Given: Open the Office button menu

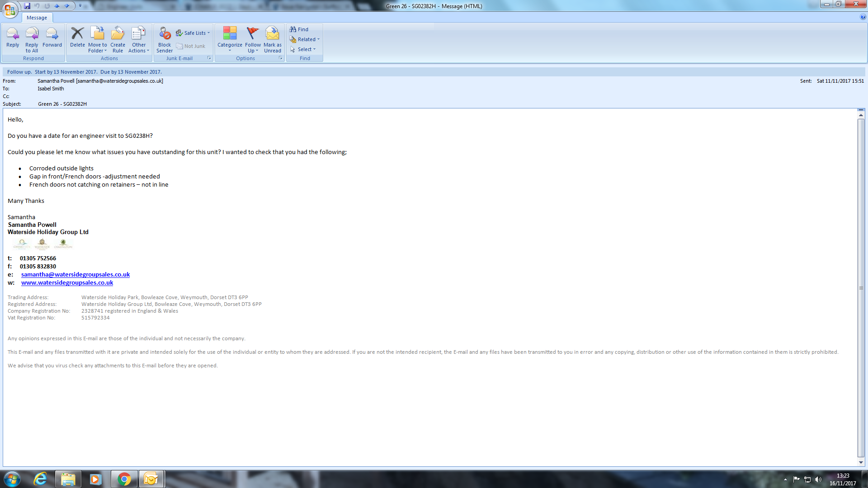Looking at the screenshot, I should pos(10,9).
